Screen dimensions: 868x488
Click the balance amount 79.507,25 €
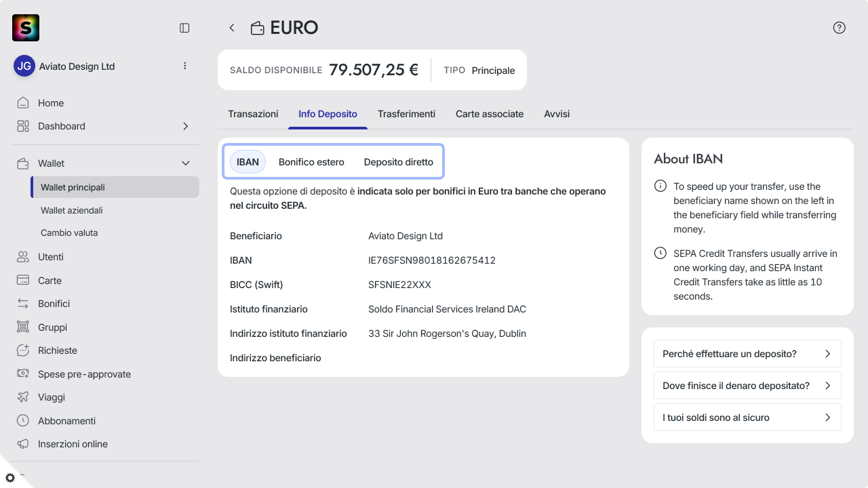click(x=374, y=70)
